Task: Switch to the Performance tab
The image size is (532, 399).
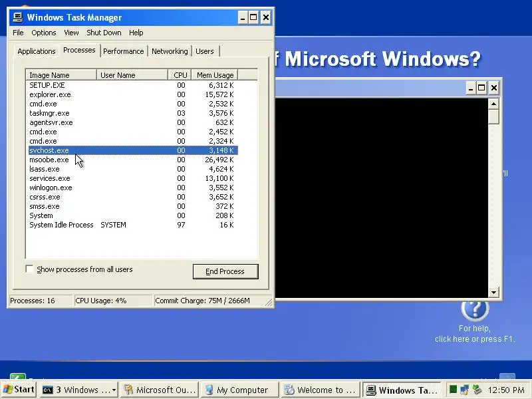Action: coord(124,51)
